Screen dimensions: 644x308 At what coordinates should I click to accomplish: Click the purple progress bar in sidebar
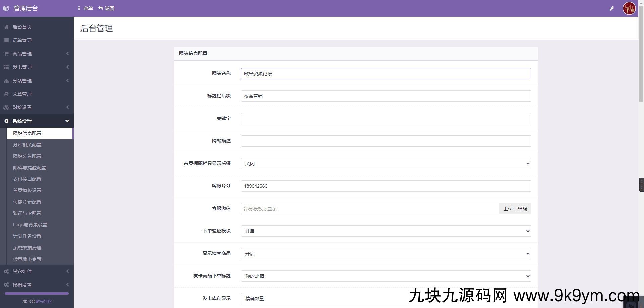(36, 293)
